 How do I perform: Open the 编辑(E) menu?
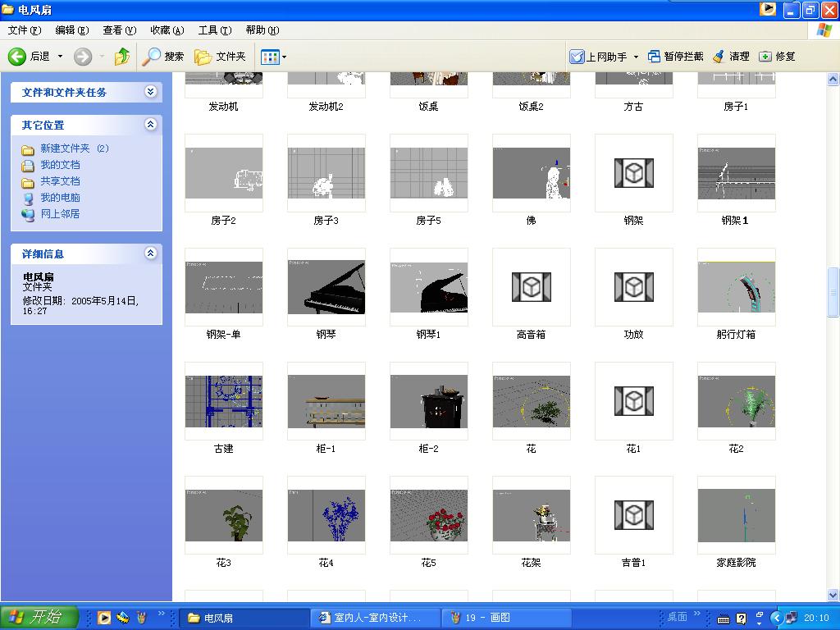72,30
